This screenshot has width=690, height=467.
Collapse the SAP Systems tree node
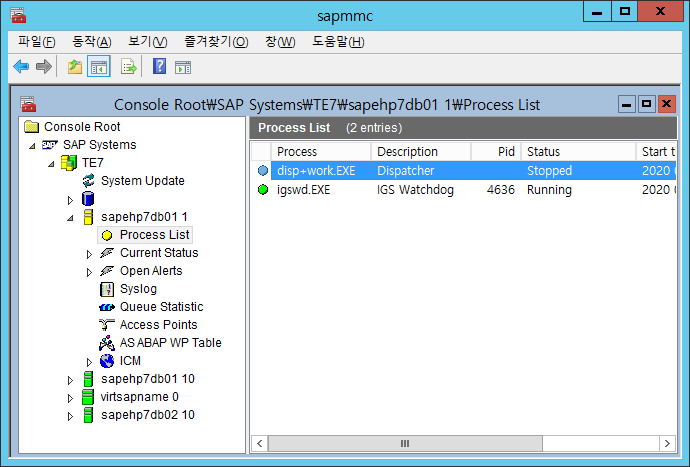pos(32,146)
